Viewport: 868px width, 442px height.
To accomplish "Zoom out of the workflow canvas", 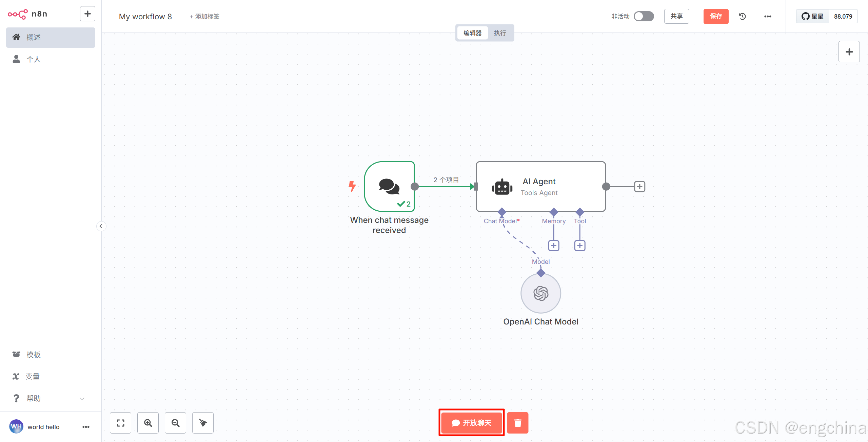I will click(x=175, y=423).
